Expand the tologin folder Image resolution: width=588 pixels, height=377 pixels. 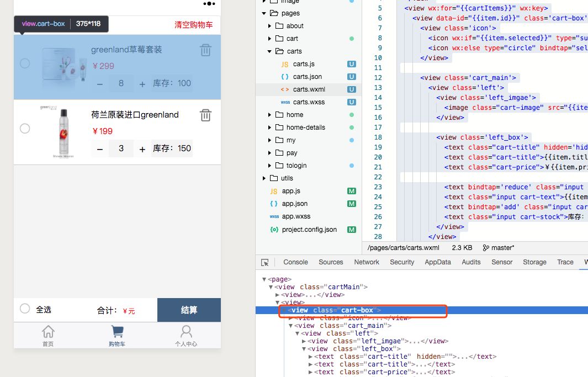click(x=269, y=166)
